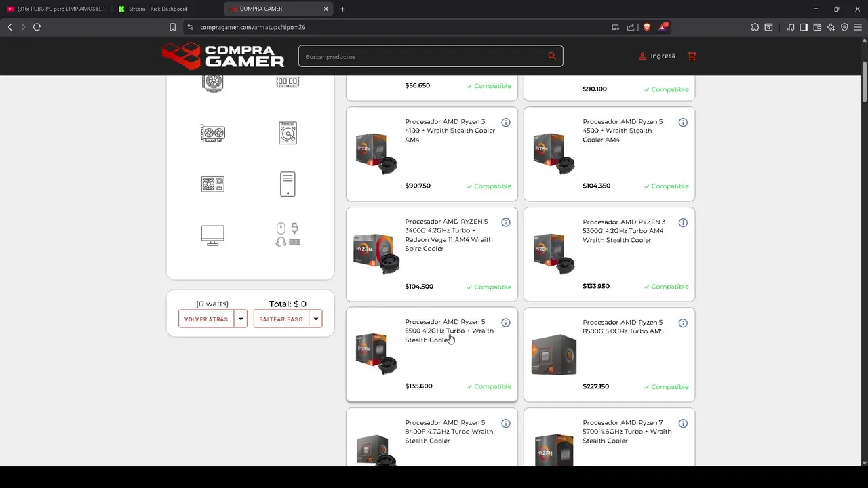Show info for Ryzen 5 8400F processor
The width and height of the screenshot is (868, 488).
[x=506, y=424]
